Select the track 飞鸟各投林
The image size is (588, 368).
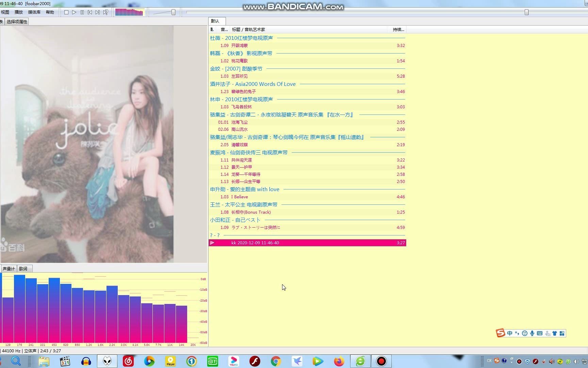[x=307, y=107]
